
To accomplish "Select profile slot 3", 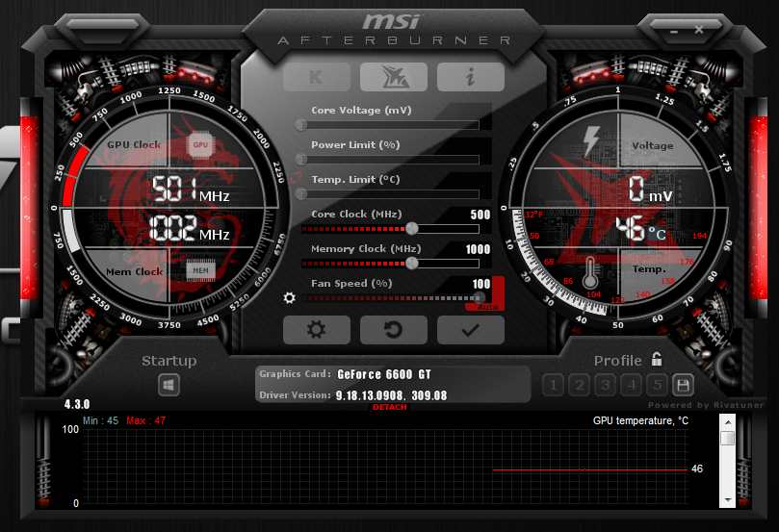I will pyautogui.click(x=605, y=386).
